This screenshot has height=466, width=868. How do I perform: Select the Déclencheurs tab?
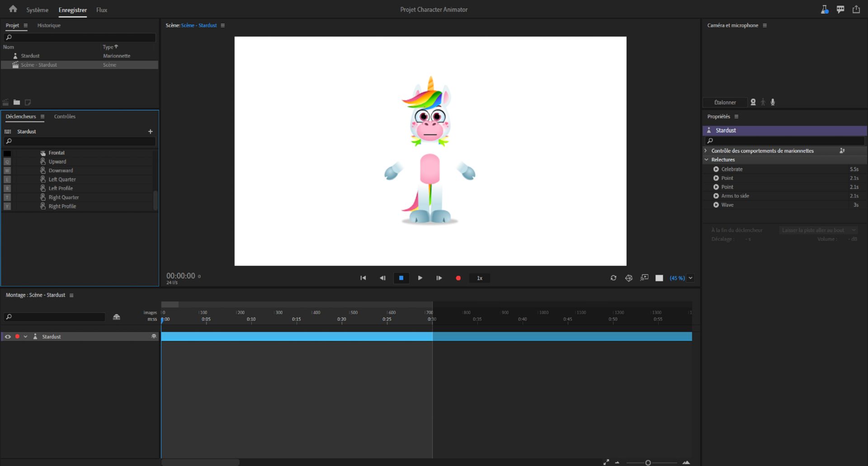click(21, 117)
